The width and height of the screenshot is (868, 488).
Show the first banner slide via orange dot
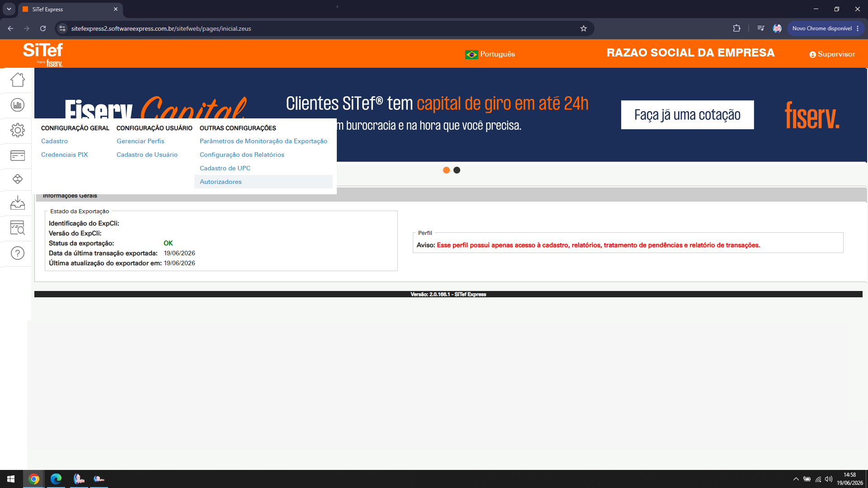446,170
